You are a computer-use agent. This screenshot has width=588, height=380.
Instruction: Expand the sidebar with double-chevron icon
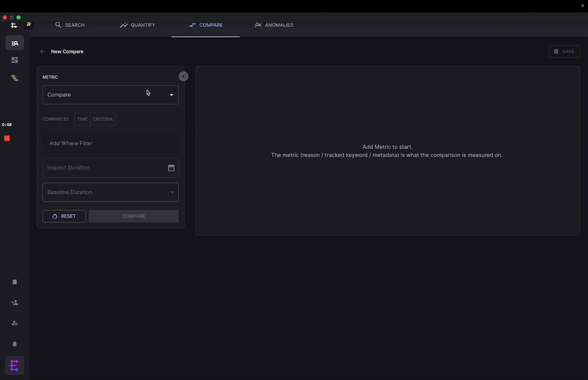point(29,24)
